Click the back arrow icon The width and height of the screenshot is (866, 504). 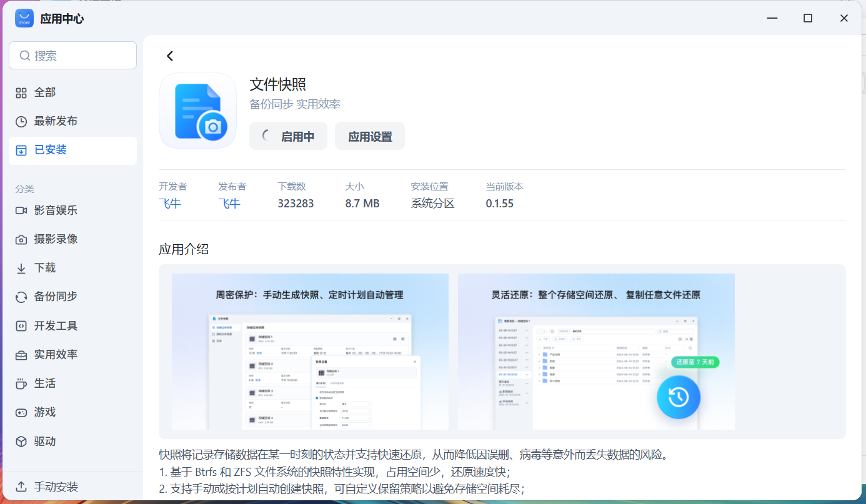click(170, 56)
